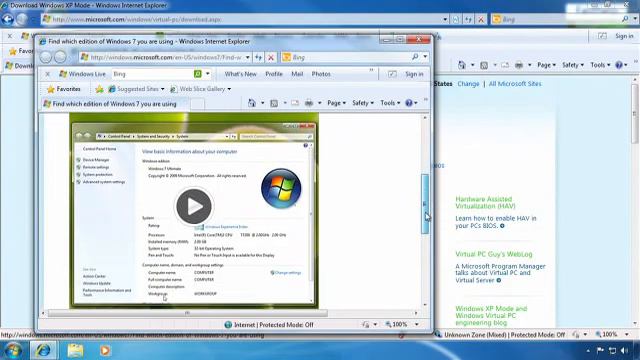Click volume speaker icon in system tray
640x360 pixels.
[624, 350]
